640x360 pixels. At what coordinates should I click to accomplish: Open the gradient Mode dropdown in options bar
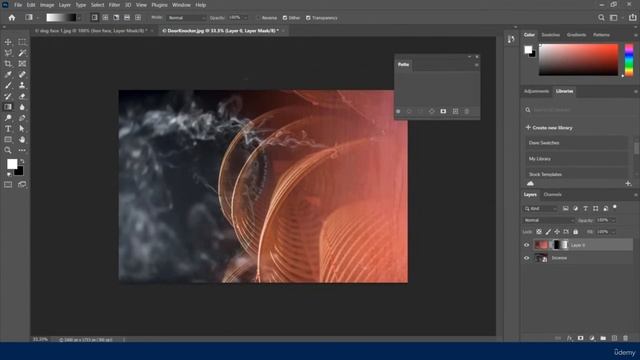click(x=187, y=18)
